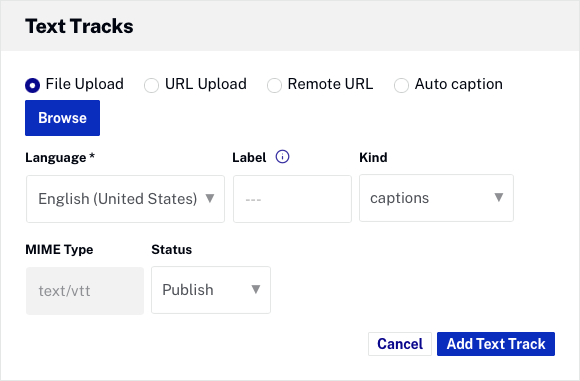Image resolution: width=580 pixels, height=381 pixels.
Task: Switch to Remote URL source
Action: [x=274, y=85]
